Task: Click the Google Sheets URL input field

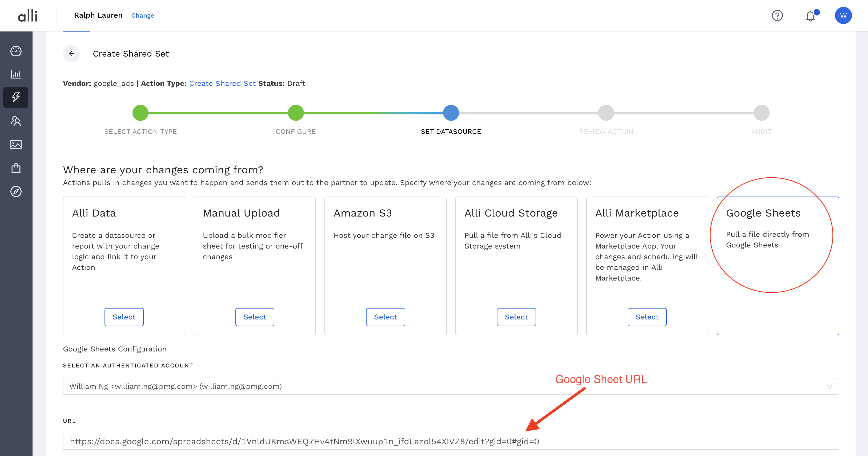Action: pyautogui.click(x=451, y=441)
